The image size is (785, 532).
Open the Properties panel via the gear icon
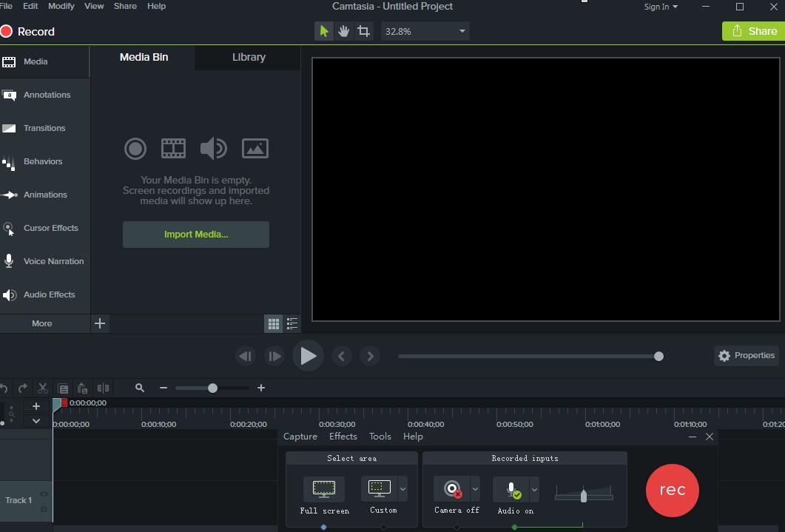[x=724, y=355]
